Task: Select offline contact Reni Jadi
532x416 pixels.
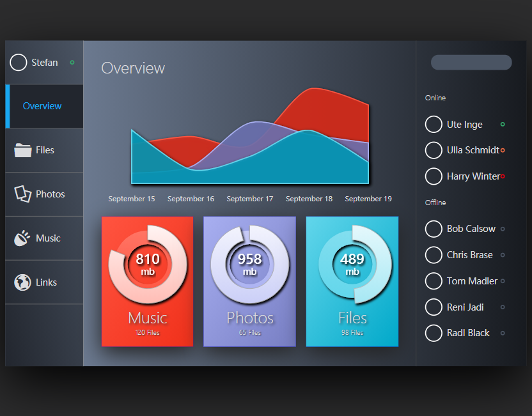Action: click(465, 307)
